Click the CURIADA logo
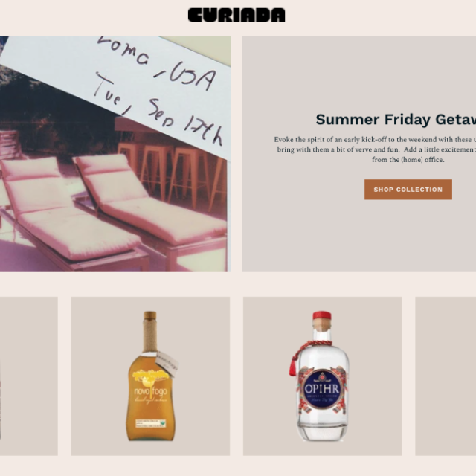The height and width of the screenshot is (476, 476). click(237, 15)
